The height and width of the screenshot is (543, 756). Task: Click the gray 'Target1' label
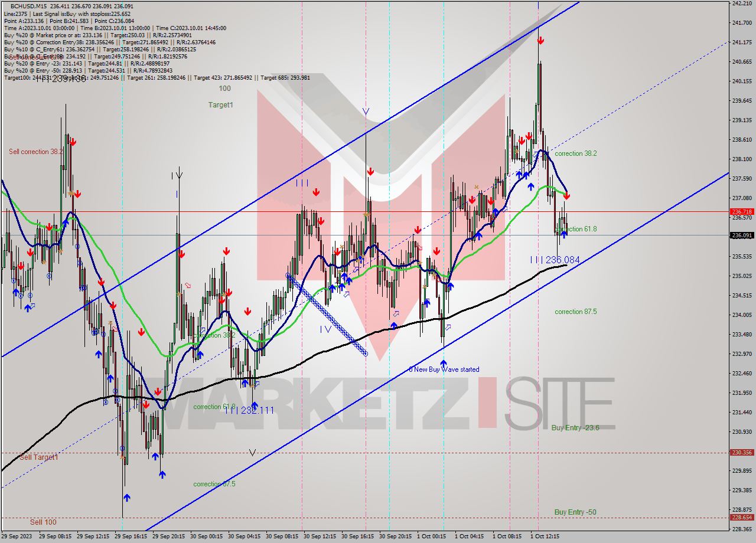coord(220,104)
